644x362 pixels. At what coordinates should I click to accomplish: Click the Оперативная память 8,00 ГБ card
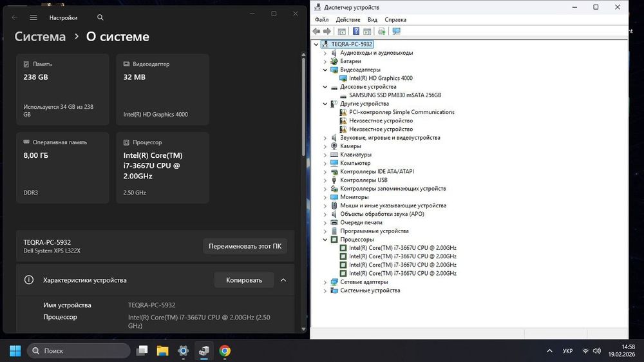(x=62, y=167)
